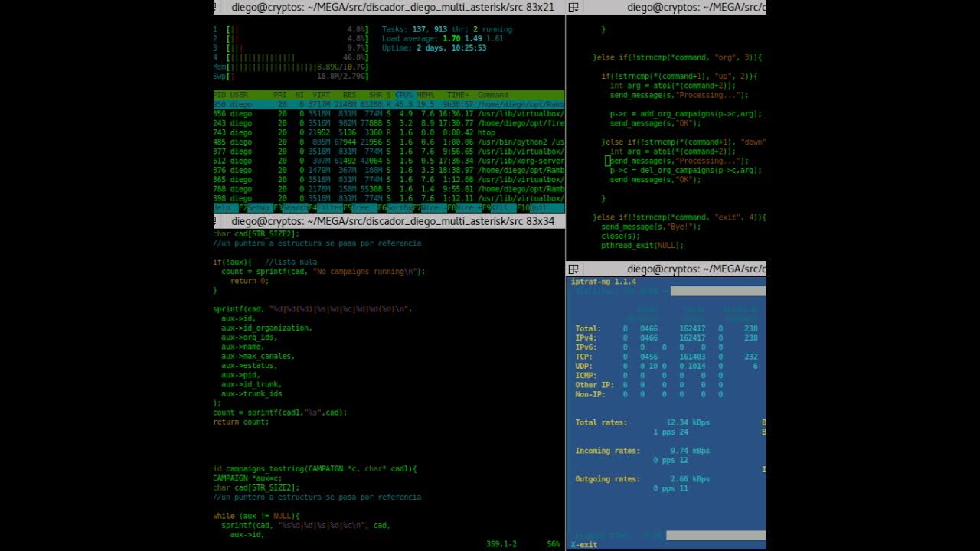980x551 pixels.
Task: Click X-exit in iptraf-ng pane
Action: (x=584, y=545)
